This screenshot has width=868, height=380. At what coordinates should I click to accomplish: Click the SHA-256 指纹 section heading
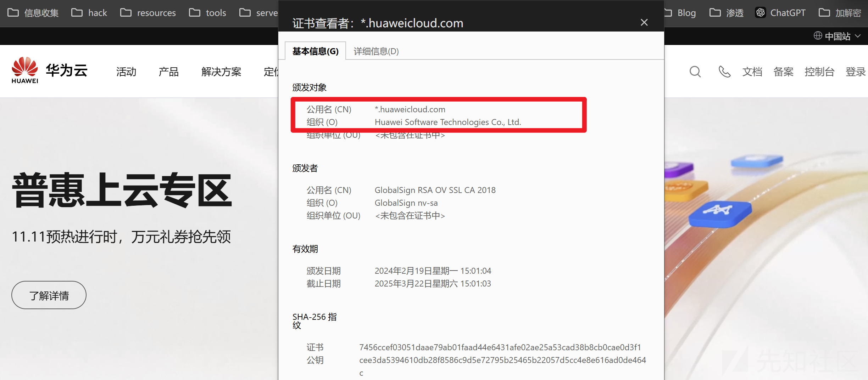coord(315,321)
